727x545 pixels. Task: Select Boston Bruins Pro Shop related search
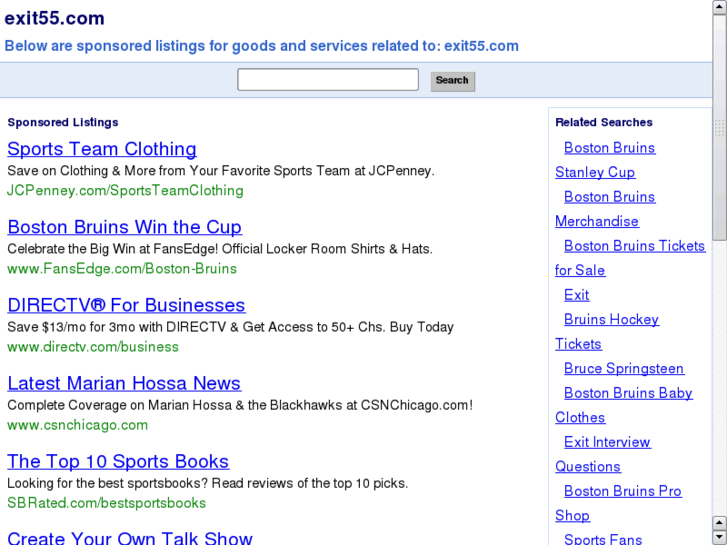[x=622, y=491]
